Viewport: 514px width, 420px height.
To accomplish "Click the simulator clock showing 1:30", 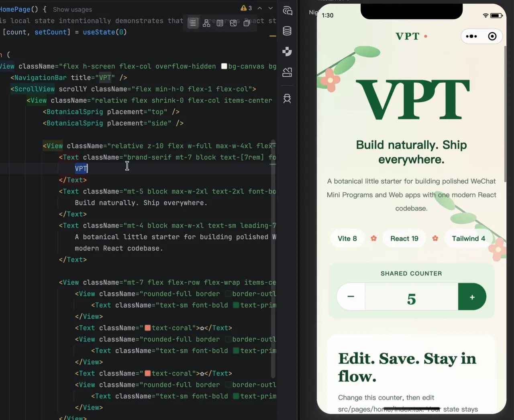I will point(328,15).
